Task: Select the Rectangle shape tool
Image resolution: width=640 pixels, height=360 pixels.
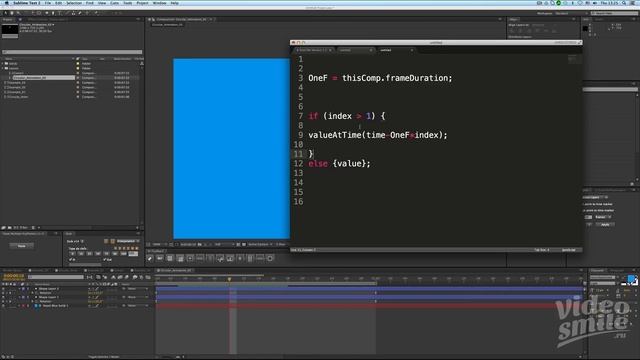Action: click(47, 13)
